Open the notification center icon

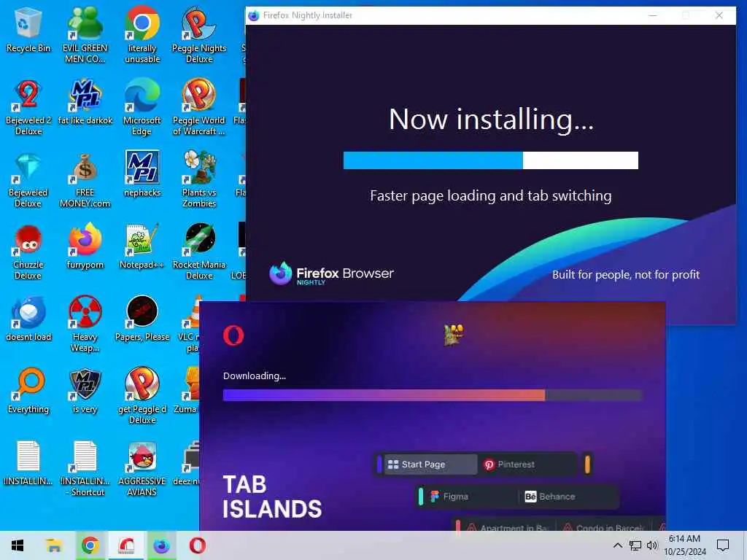click(723, 545)
